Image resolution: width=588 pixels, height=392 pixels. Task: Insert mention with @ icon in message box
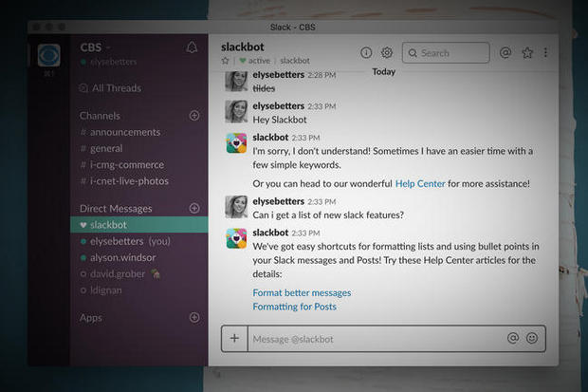[513, 338]
